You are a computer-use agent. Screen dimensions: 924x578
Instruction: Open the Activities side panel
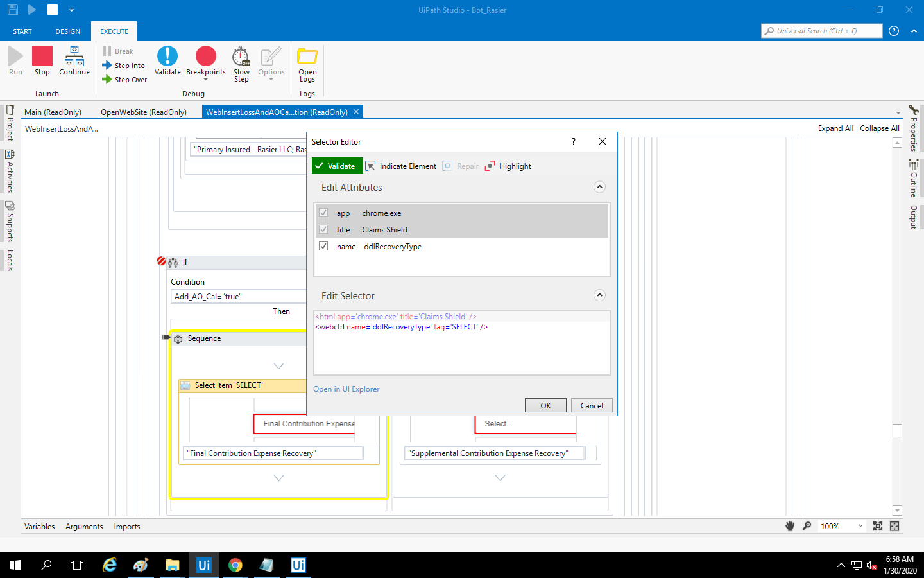coord(10,171)
